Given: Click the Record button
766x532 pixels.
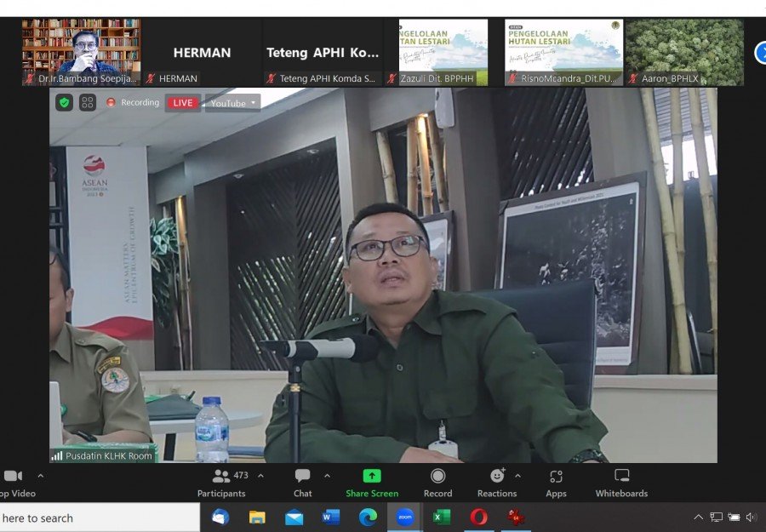Looking at the screenshot, I should pyautogui.click(x=437, y=483).
